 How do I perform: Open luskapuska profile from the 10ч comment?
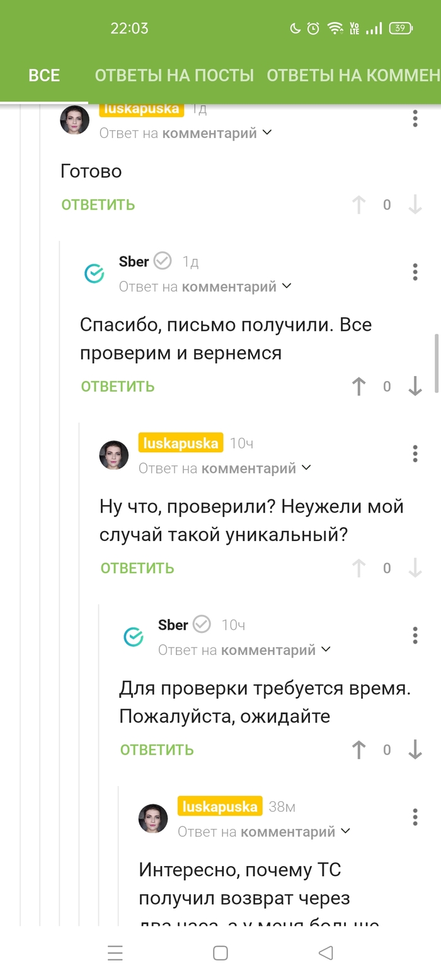click(114, 455)
